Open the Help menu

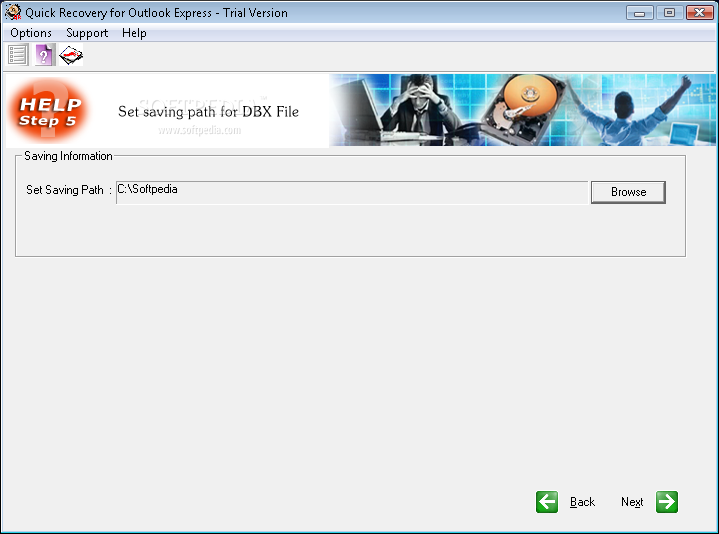coord(134,33)
